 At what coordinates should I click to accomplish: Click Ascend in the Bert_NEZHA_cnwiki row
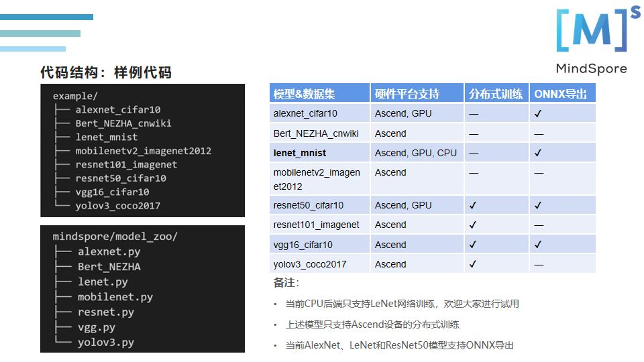pyautogui.click(x=390, y=133)
